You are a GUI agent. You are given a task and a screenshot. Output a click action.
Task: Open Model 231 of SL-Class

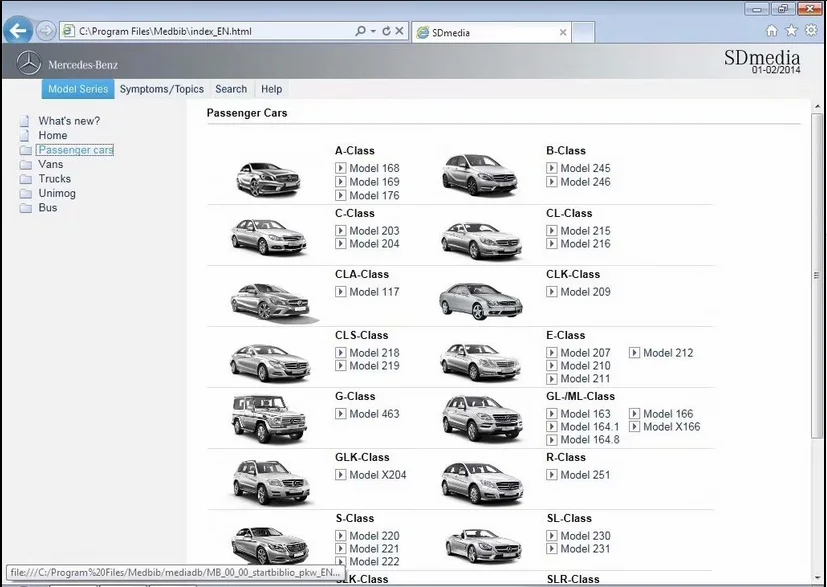click(585, 548)
